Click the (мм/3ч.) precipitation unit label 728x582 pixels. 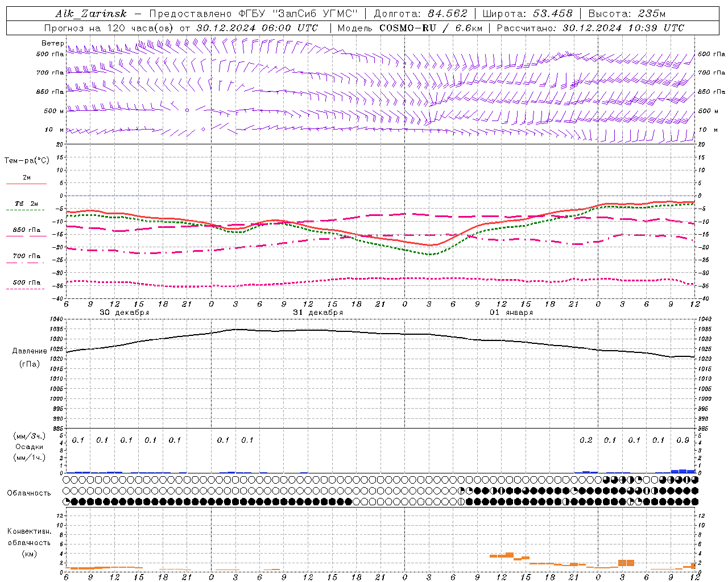point(29,436)
